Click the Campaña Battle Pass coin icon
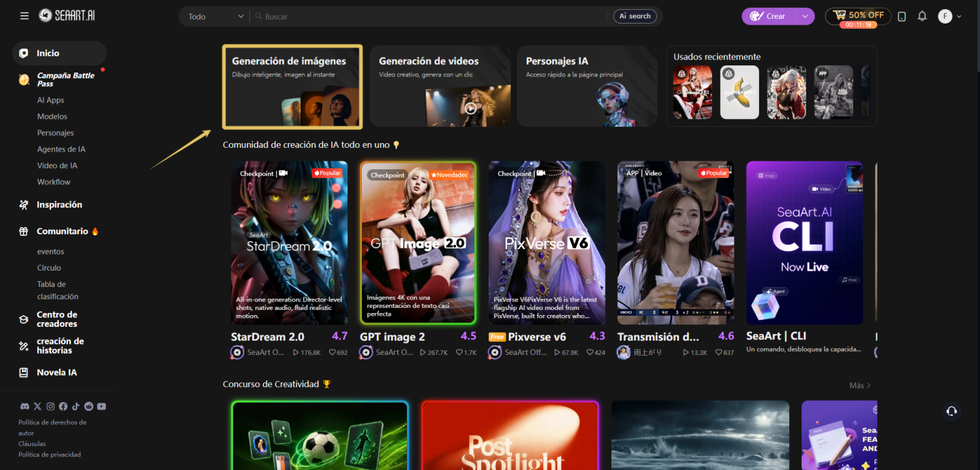 (24, 80)
